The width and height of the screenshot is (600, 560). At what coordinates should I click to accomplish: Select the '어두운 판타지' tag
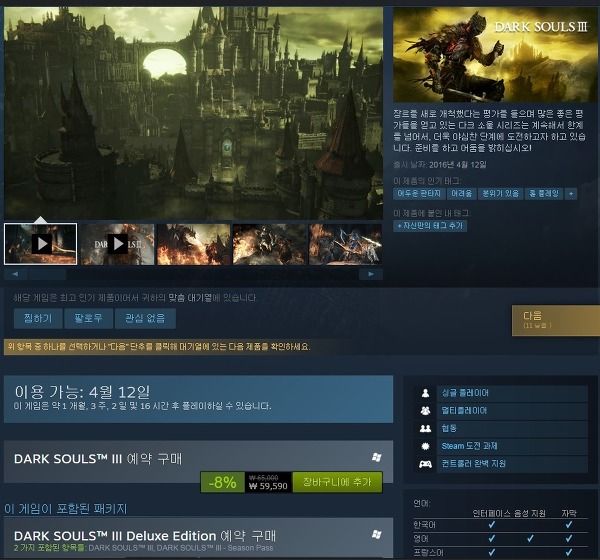click(419, 194)
